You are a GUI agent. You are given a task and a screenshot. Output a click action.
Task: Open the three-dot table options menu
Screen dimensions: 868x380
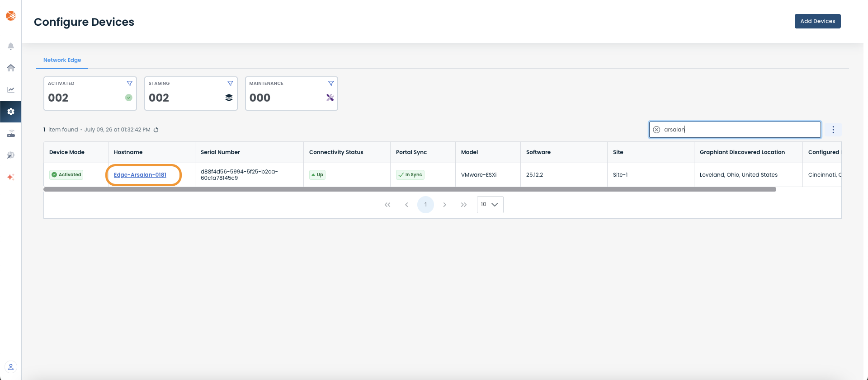pos(833,130)
